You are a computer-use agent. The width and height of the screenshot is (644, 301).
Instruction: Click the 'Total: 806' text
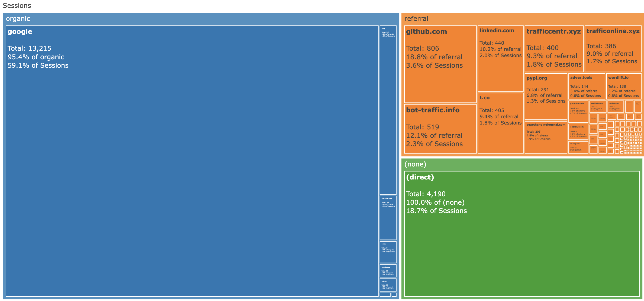click(x=423, y=48)
